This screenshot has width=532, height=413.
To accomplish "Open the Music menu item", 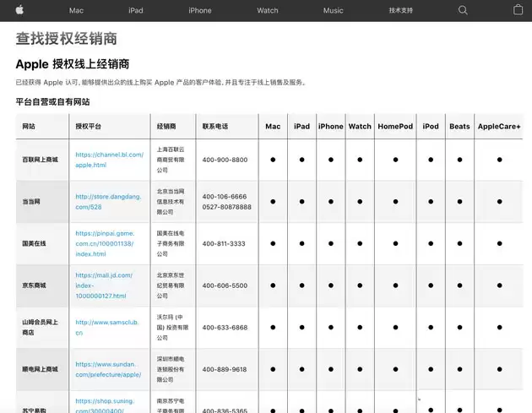I will click(333, 10).
